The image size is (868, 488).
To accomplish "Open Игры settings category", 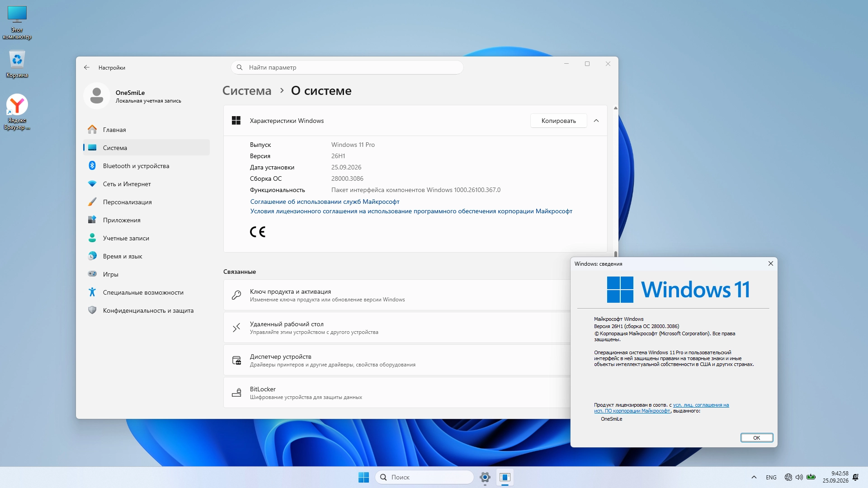I will pos(146,274).
